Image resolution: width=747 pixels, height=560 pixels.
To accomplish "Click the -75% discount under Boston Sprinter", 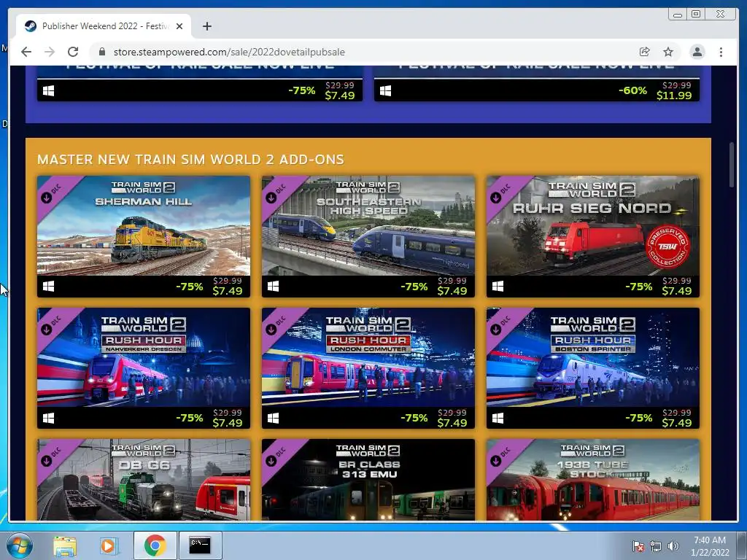I will tap(639, 418).
